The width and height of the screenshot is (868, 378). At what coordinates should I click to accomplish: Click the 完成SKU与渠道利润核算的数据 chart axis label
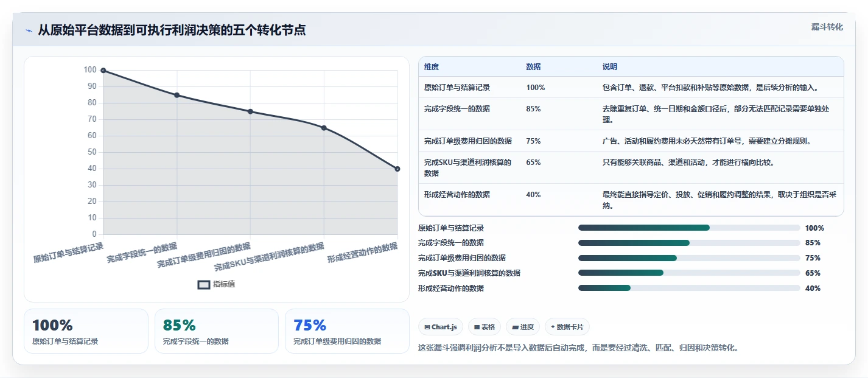click(x=269, y=257)
